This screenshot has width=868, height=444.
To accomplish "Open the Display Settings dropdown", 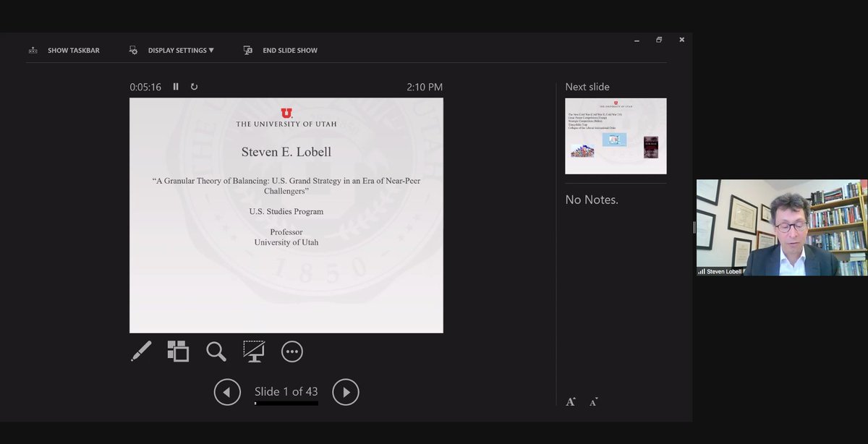I will (181, 51).
